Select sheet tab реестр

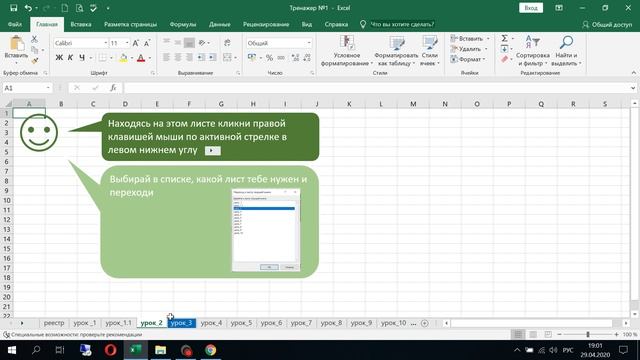[54, 323]
